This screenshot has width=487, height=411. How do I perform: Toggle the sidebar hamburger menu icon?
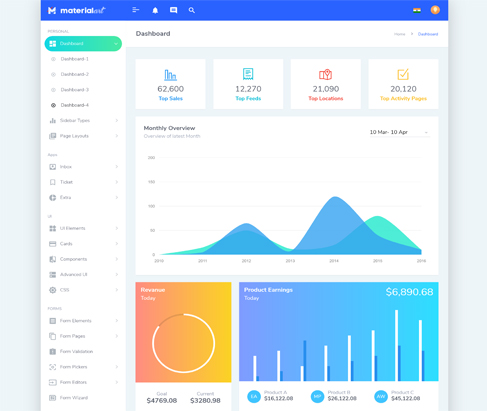135,10
